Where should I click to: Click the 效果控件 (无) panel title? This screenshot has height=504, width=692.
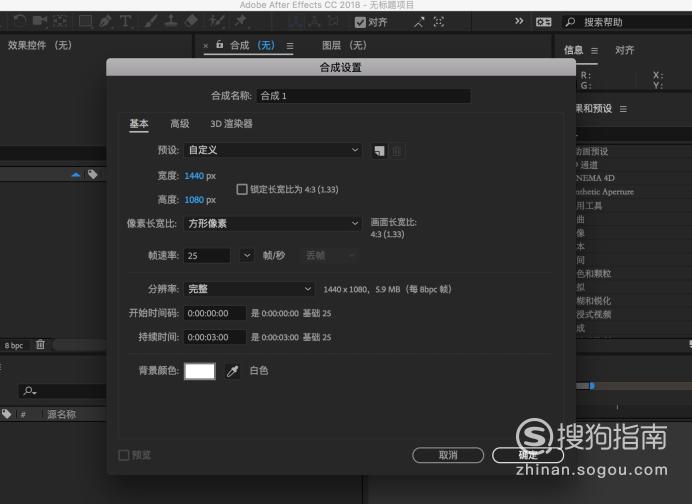40,45
